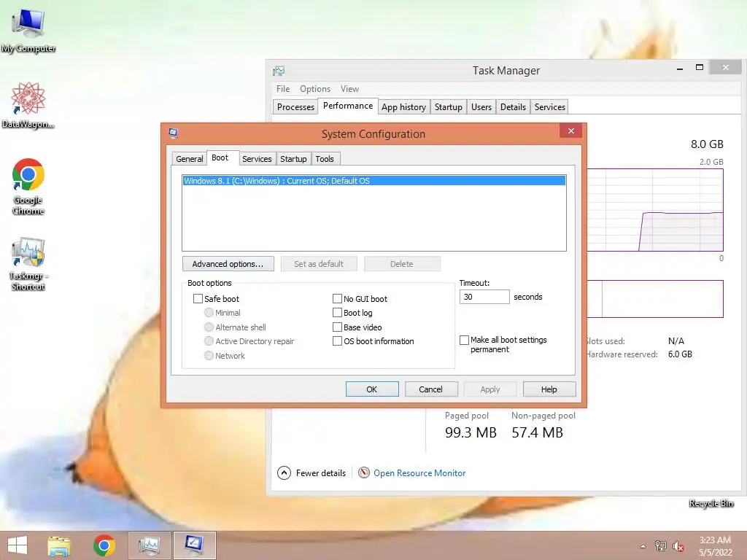Image resolution: width=747 pixels, height=560 pixels.
Task: Open the DataWagon desktop shortcut
Action: coord(28,105)
